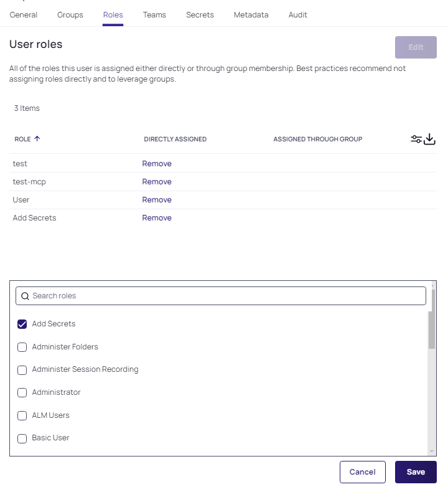Uncheck the Add Secrets checkbox
Viewport: 448px width, 492px height.
[22, 324]
